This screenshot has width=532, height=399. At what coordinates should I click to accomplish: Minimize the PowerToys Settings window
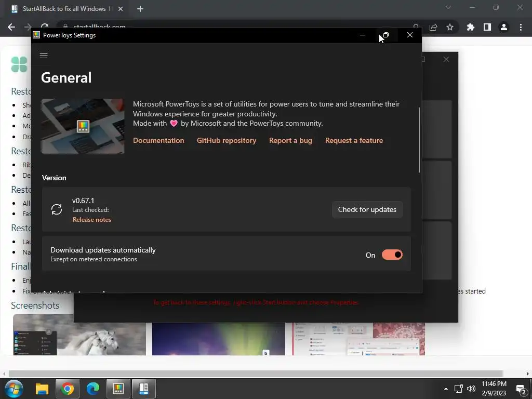[362, 35]
